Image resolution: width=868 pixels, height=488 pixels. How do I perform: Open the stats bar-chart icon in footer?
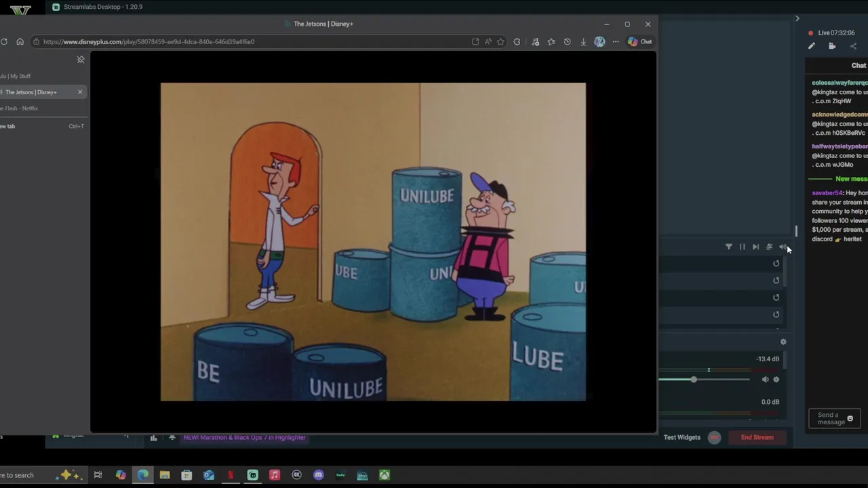(x=153, y=438)
